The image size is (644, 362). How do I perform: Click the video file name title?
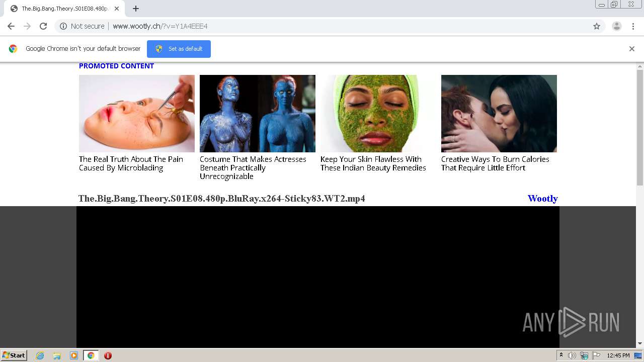pos(222,199)
